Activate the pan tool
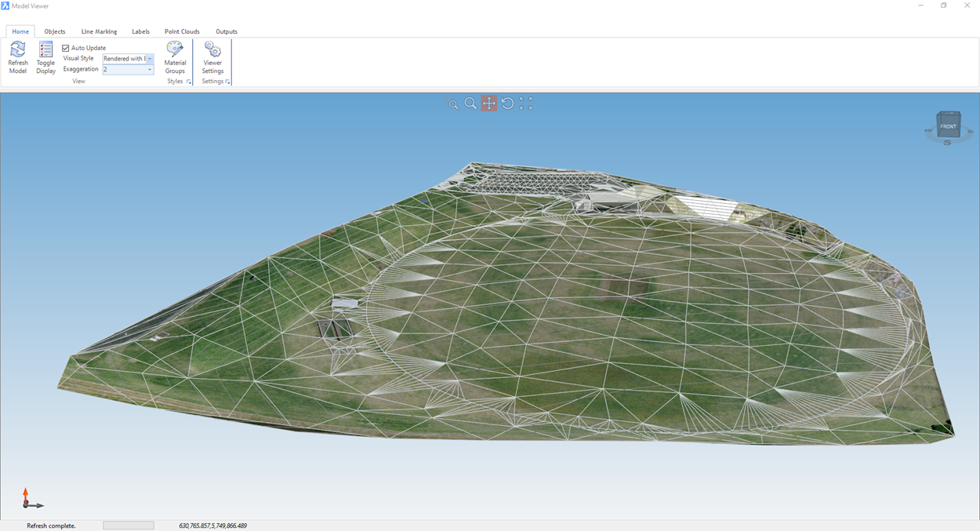The height and width of the screenshot is (531, 980). 489,104
